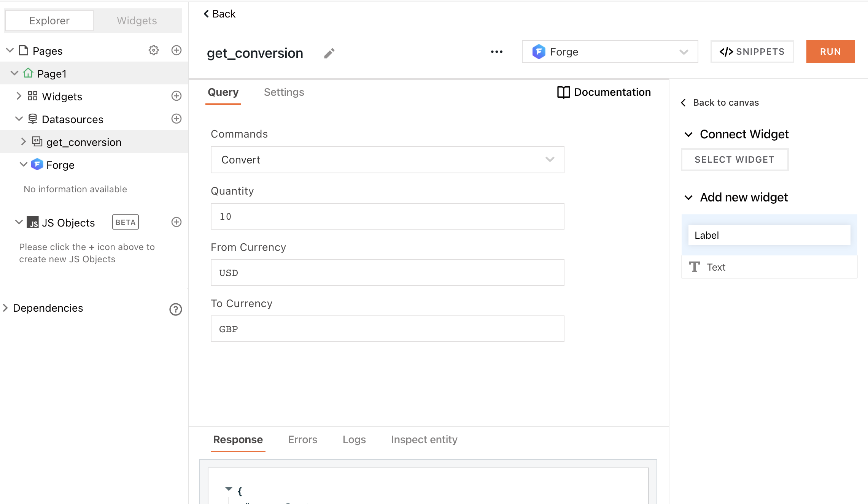Image resolution: width=868 pixels, height=504 pixels.
Task: Open the Documentation book icon link
Action: tap(563, 92)
